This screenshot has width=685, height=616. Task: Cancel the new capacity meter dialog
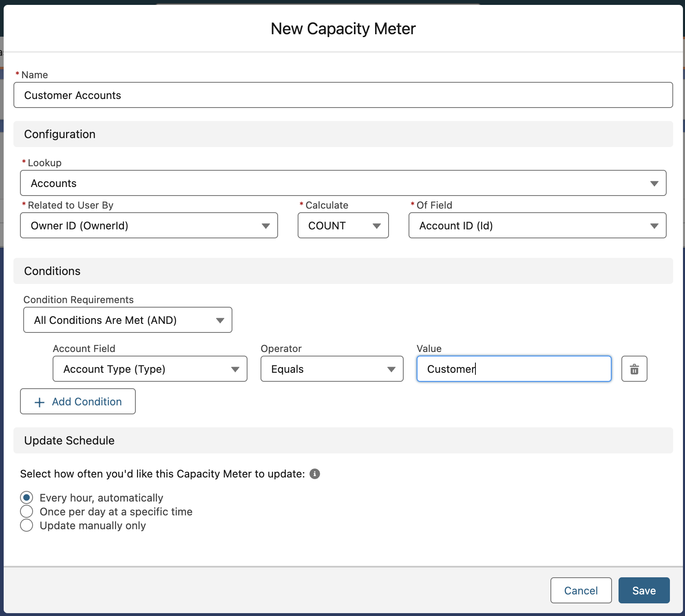click(x=581, y=590)
